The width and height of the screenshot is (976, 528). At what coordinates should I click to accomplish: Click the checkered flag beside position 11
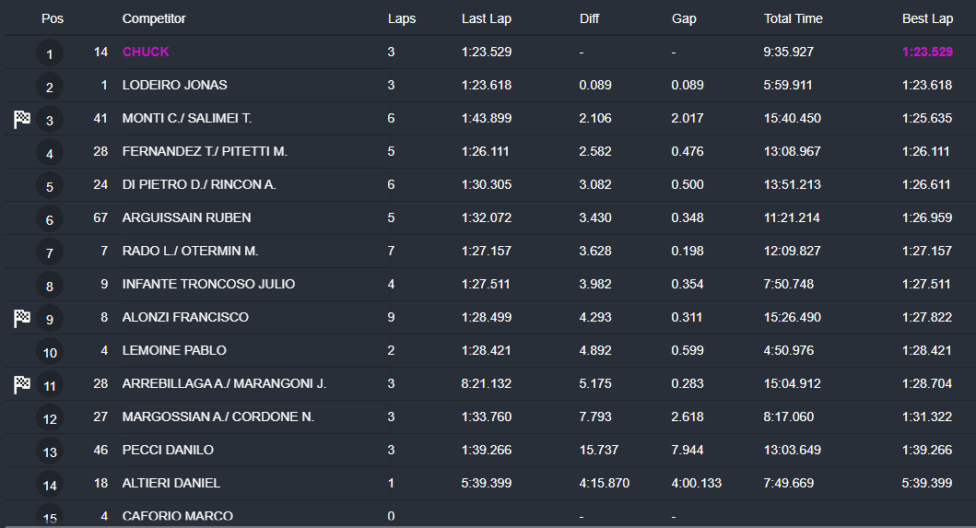point(22,384)
